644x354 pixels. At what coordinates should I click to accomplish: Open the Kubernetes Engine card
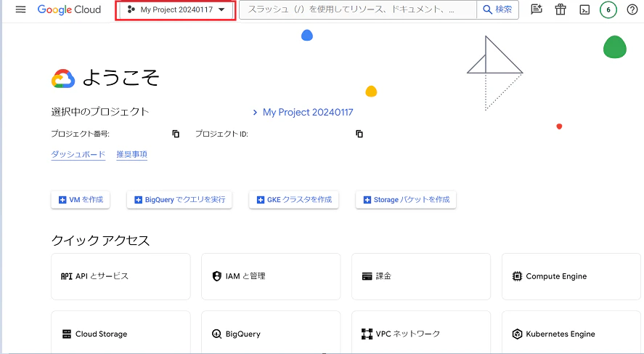571,332
